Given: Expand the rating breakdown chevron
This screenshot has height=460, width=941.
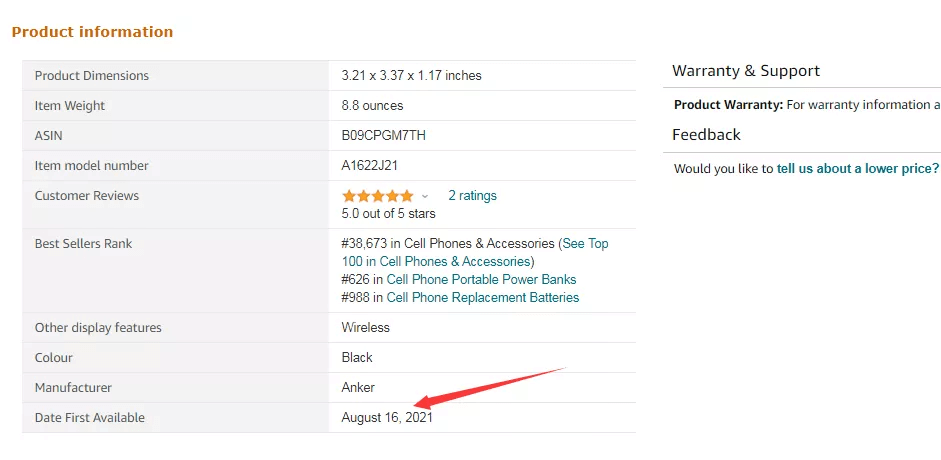Looking at the screenshot, I should point(425,196).
